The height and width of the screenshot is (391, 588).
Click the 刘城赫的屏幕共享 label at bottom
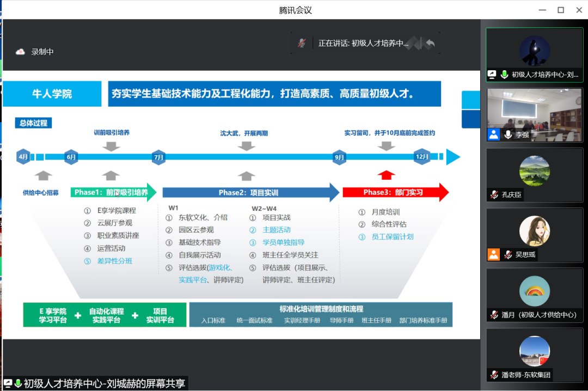[105, 383]
